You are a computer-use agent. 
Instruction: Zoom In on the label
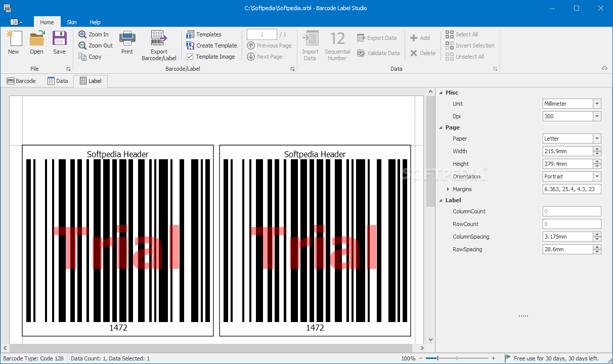[94, 34]
